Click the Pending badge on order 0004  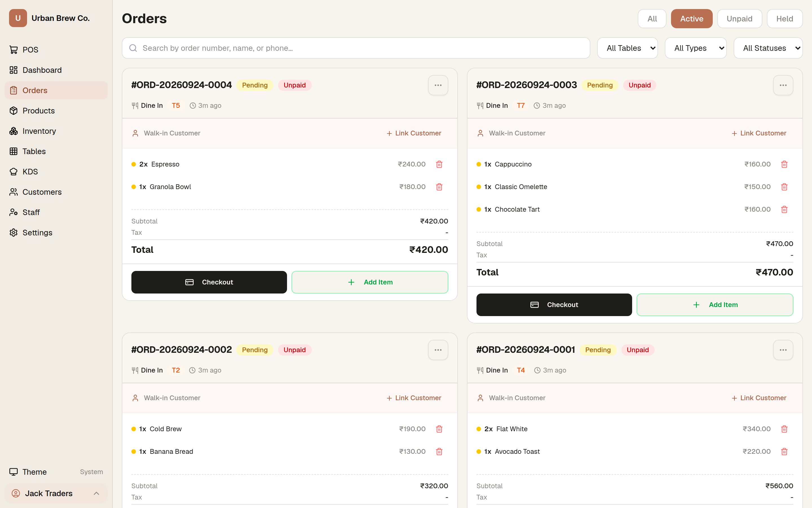click(x=255, y=85)
